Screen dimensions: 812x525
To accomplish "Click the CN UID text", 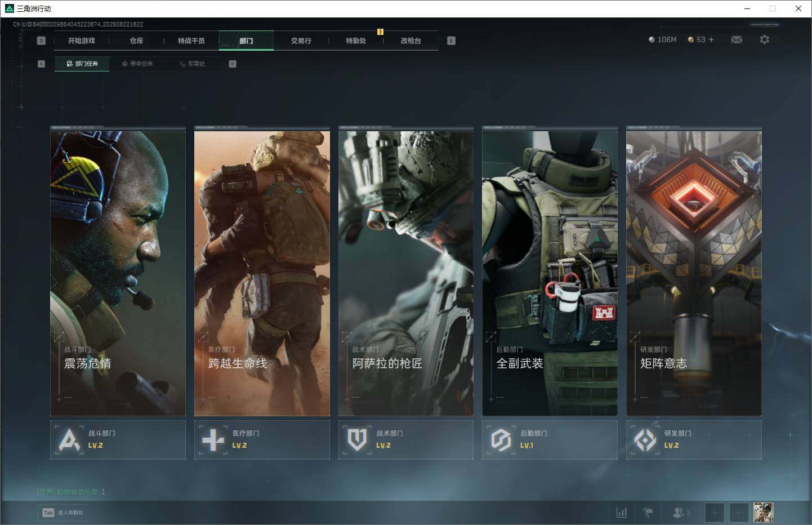I will (x=78, y=24).
